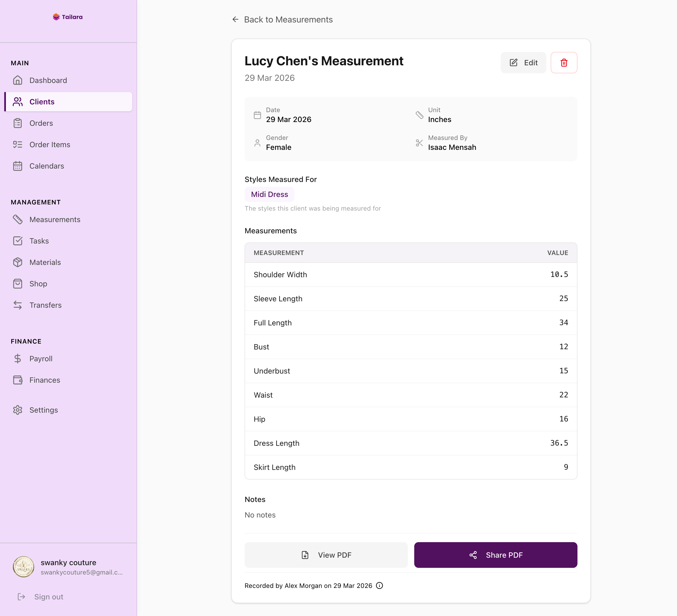Open the Orders menu item
Image resolution: width=677 pixels, height=616 pixels.
pos(41,123)
